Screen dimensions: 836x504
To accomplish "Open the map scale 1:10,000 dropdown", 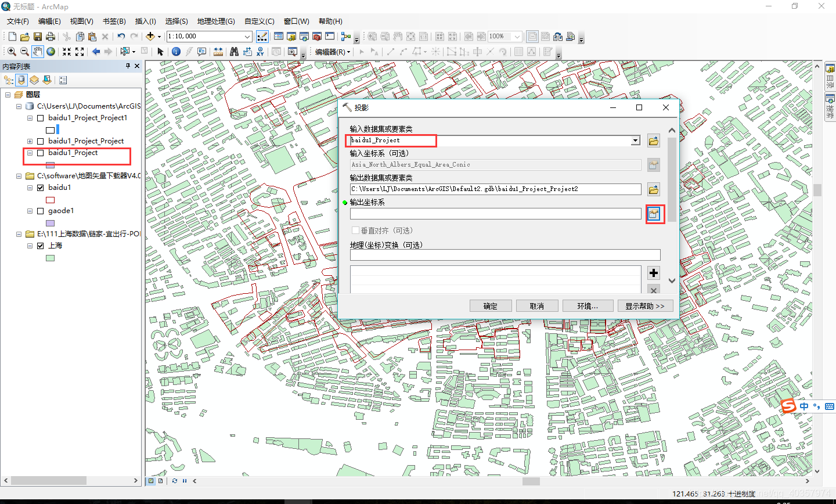I will point(247,37).
